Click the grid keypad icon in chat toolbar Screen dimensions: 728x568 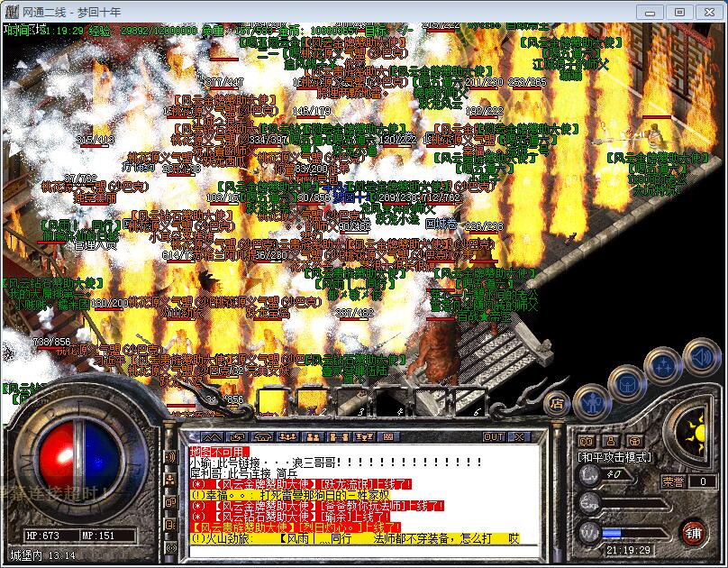[x=388, y=437]
